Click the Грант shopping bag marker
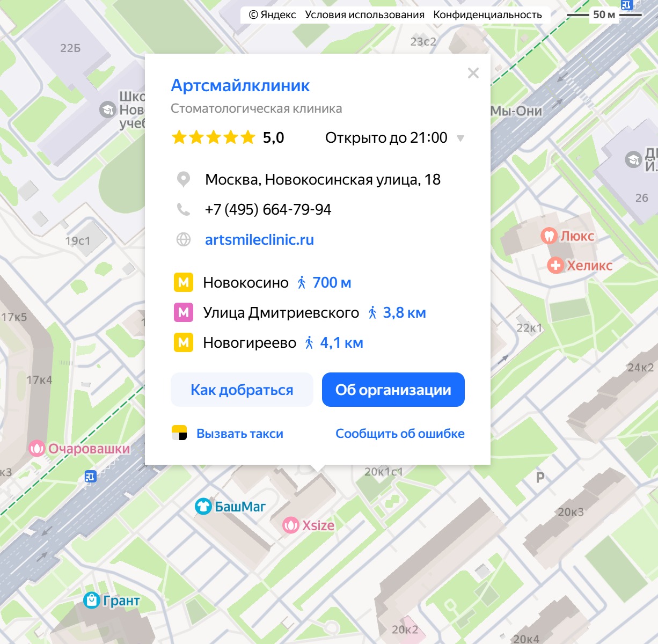The width and height of the screenshot is (658, 644). tap(92, 601)
